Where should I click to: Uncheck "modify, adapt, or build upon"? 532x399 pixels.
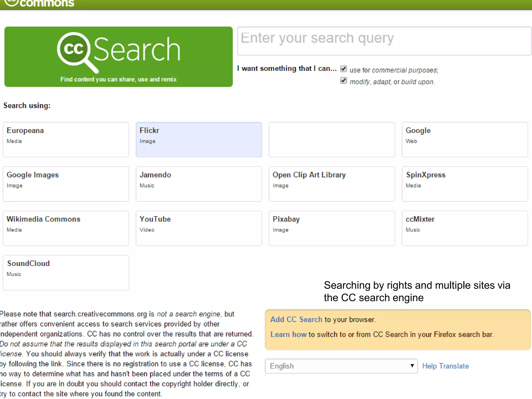tap(343, 81)
